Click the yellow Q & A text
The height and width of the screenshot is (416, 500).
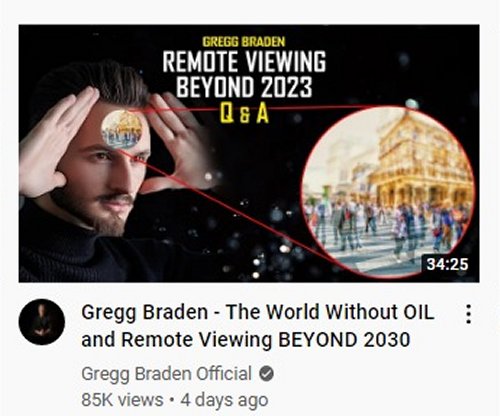[244, 114]
